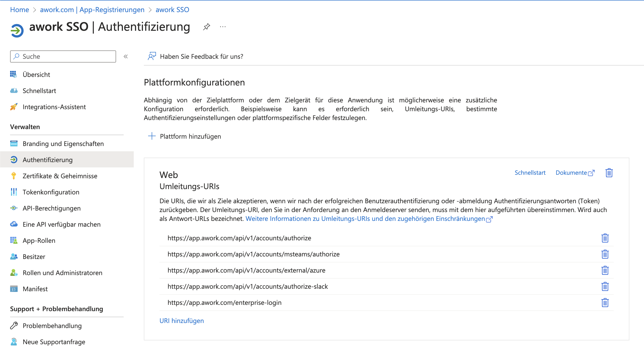
Task: Click the Eine API verfügbar machen cloud icon
Action: point(14,224)
